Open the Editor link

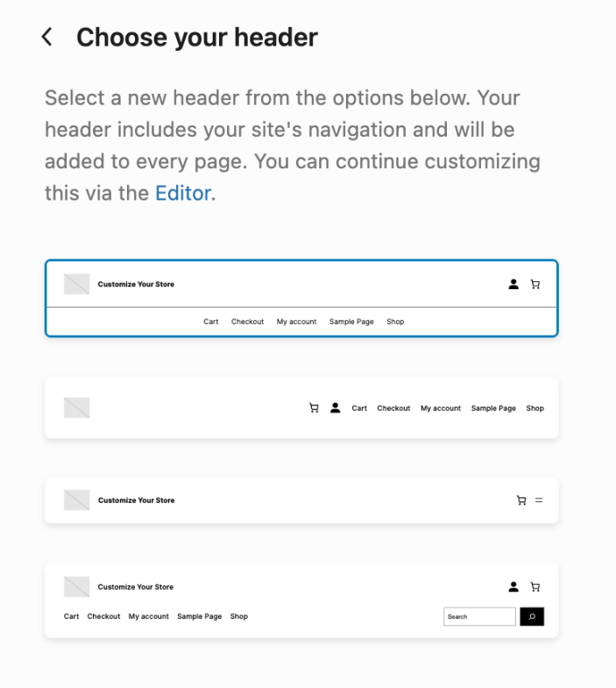(183, 193)
